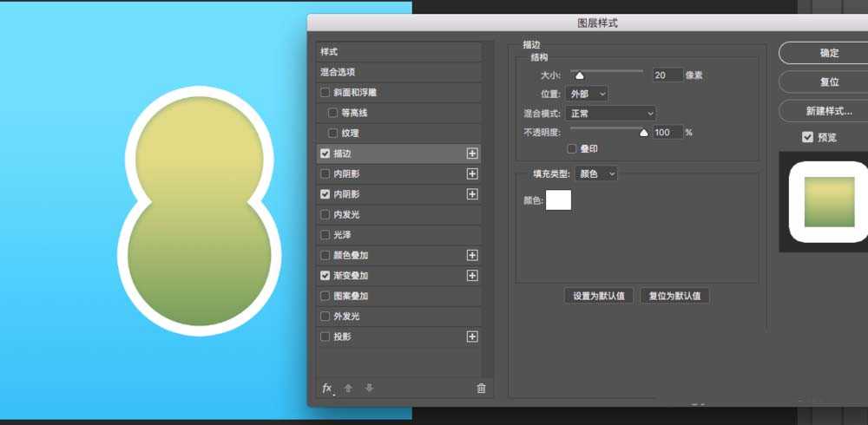This screenshot has width=868, height=425.
Task: Select the 样式 entry at the list top
Action: [398, 52]
